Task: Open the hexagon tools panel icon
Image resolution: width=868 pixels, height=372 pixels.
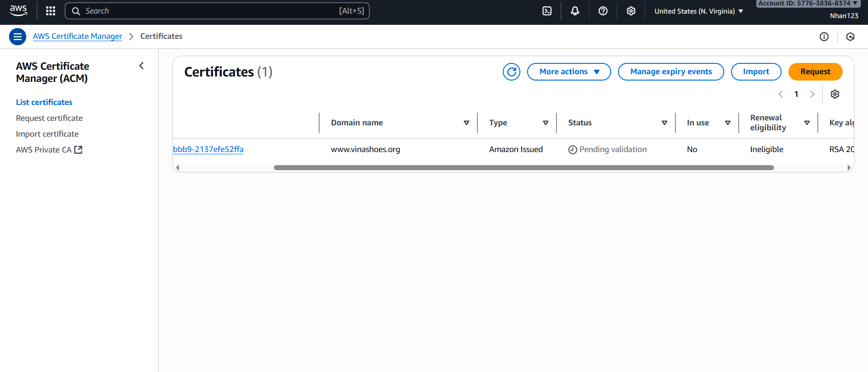Action: [850, 37]
